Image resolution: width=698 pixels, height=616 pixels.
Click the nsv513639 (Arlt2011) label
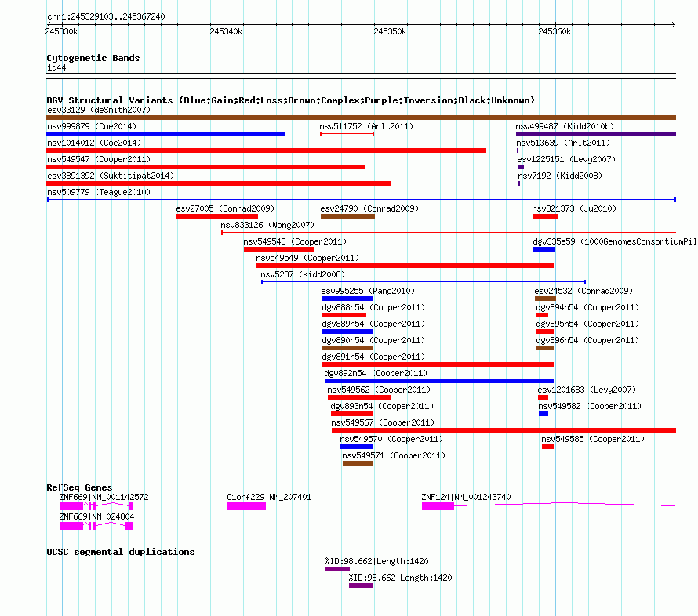(563, 143)
